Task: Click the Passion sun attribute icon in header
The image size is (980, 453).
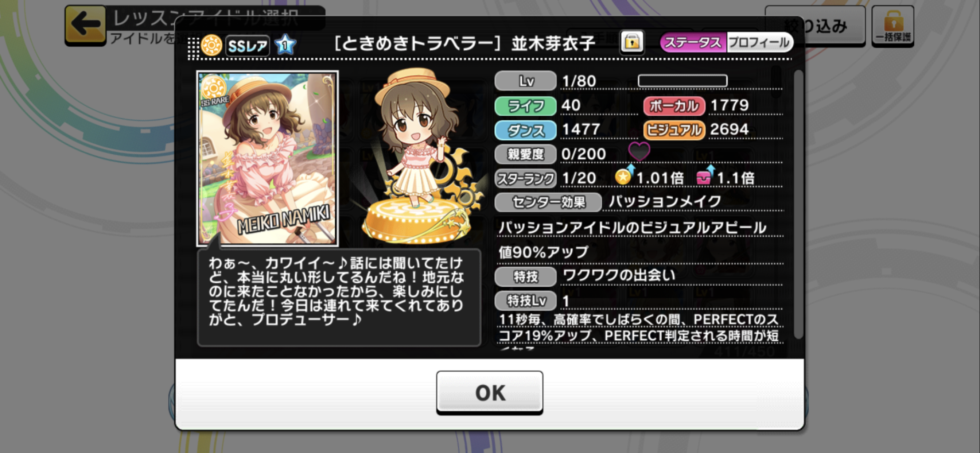Action: (x=211, y=45)
